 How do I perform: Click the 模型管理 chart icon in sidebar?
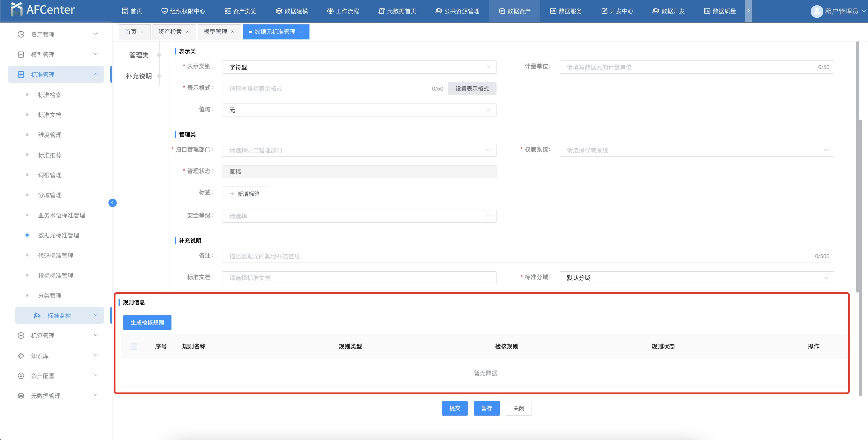(x=21, y=54)
